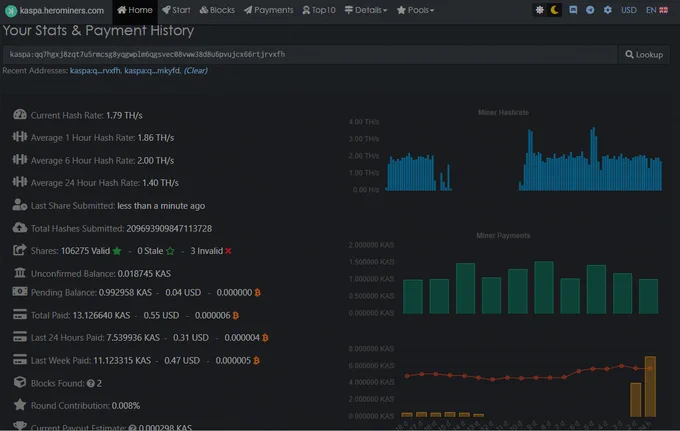Expand the Pools dropdown menu
680x431 pixels.
pos(415,10)
